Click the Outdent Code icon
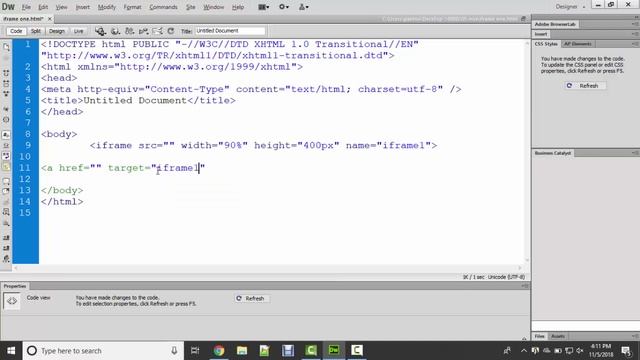The width and height of the screenshot is (640, 360). [6, 248]
